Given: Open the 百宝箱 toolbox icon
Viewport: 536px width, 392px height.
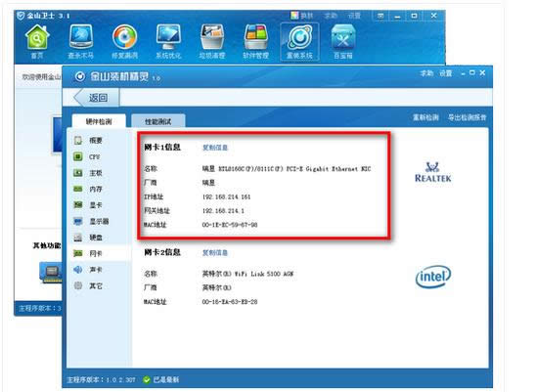Looking at the screenshot, I should (343, 42).
